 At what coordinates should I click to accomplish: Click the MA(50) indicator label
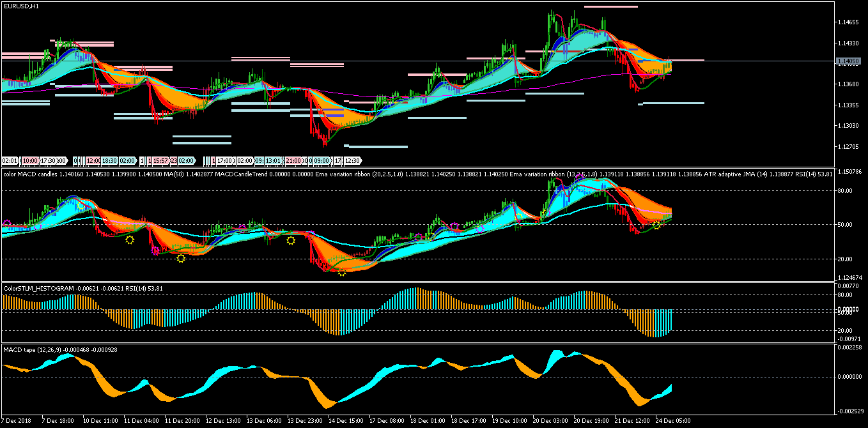(x=174, y=174)
